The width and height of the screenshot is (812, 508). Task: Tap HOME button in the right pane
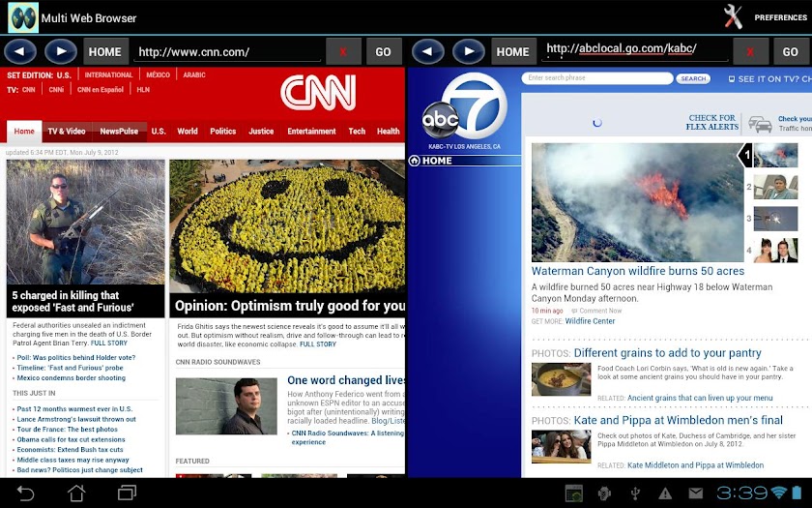513,52
